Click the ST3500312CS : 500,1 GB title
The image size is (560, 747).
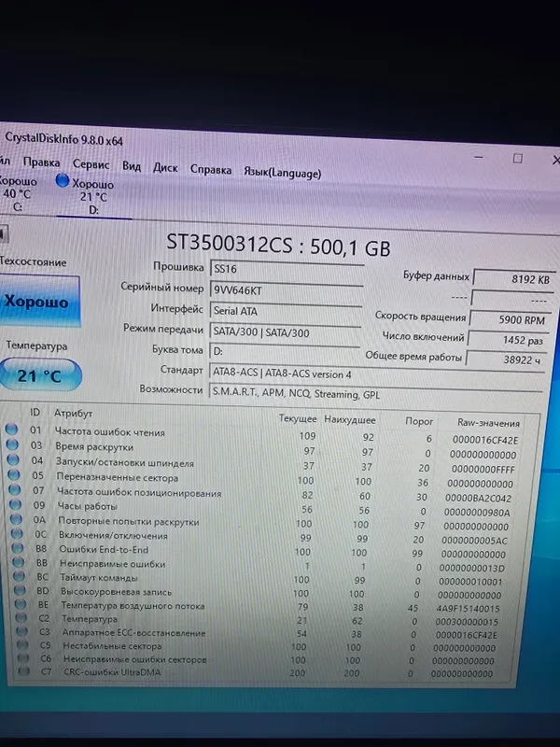pyautogui.click(x=278, y=246)
